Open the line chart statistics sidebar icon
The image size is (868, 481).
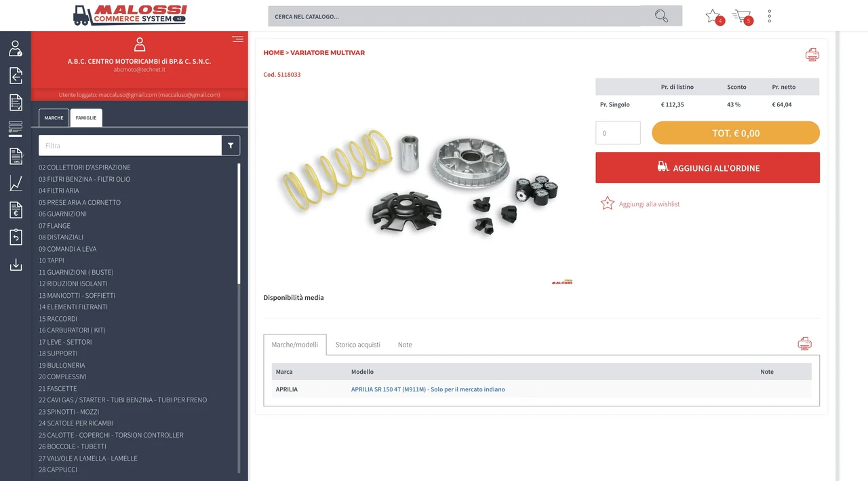[16, 183]
